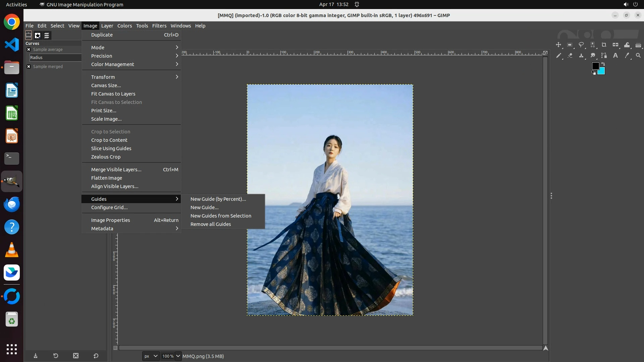Screen dimensions: 644x362
Task: Open the px unit dropdown
Action: tap(151, 356)
